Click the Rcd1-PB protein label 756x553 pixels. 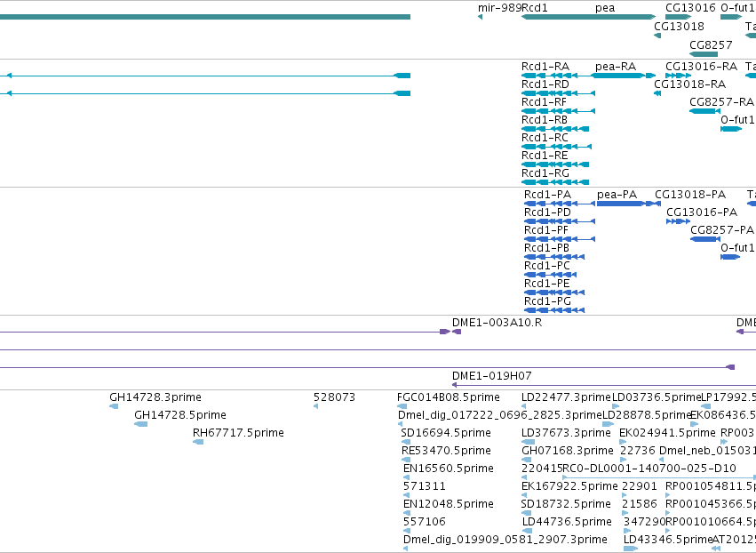coord(546,248)
